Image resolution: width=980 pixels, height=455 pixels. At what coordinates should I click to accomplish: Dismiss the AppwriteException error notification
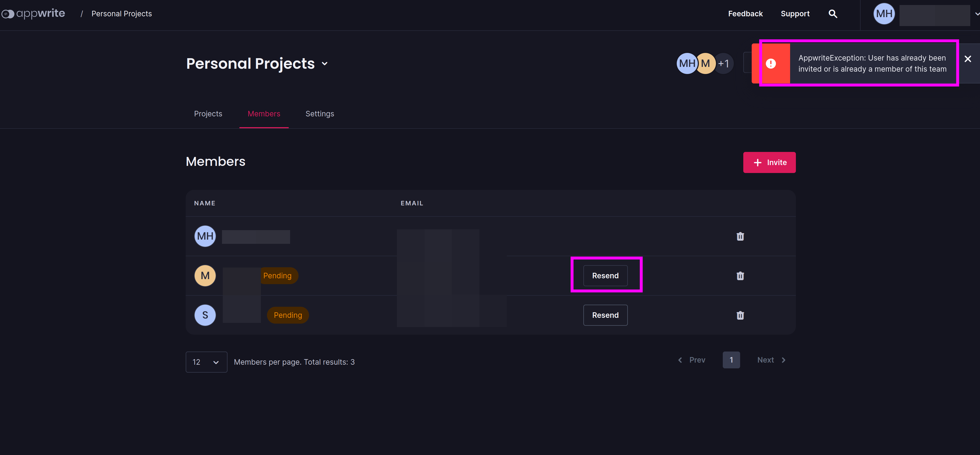coord(967,59)
